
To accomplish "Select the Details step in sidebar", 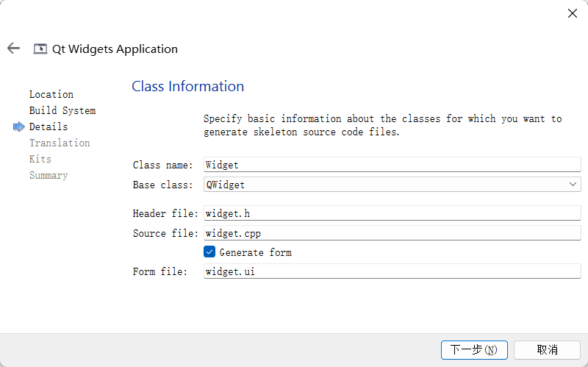I will click(49, 127).
